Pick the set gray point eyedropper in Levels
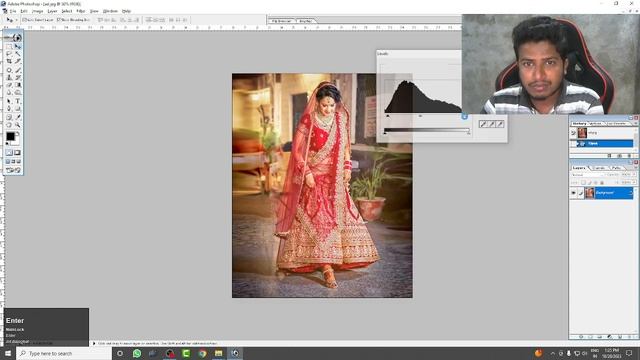The height and width of the screenshot is (360, 640). [x=492, y=124]
